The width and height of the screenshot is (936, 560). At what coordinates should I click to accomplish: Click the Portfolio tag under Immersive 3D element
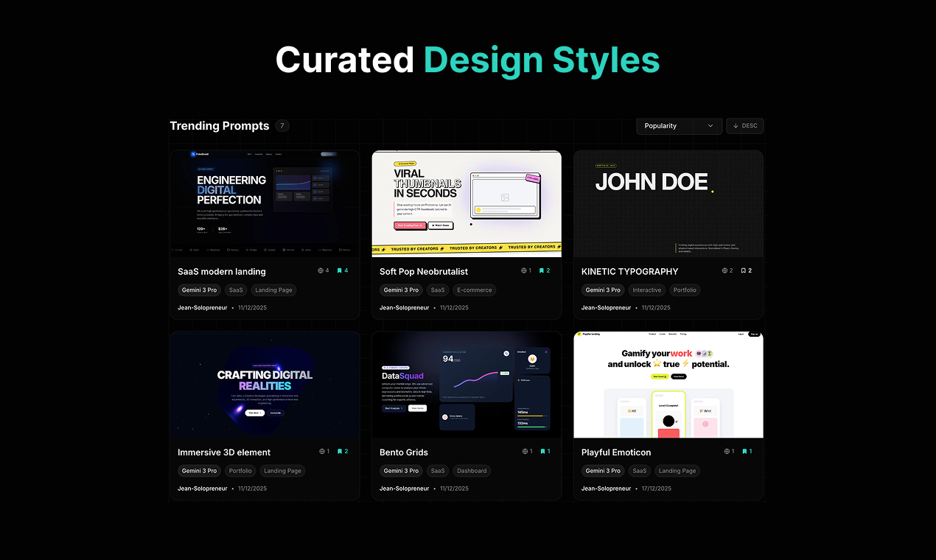(240, 471)
